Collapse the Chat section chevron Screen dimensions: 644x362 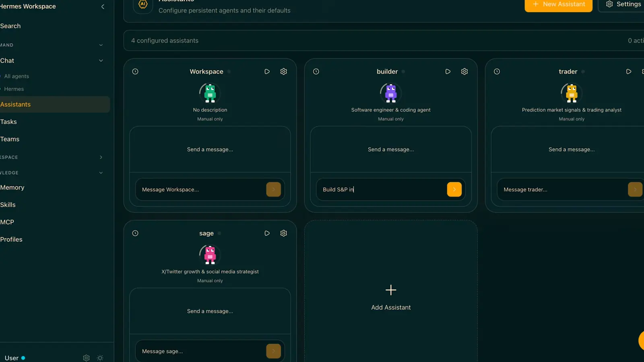pyautogui.click(x=101, y=61)
